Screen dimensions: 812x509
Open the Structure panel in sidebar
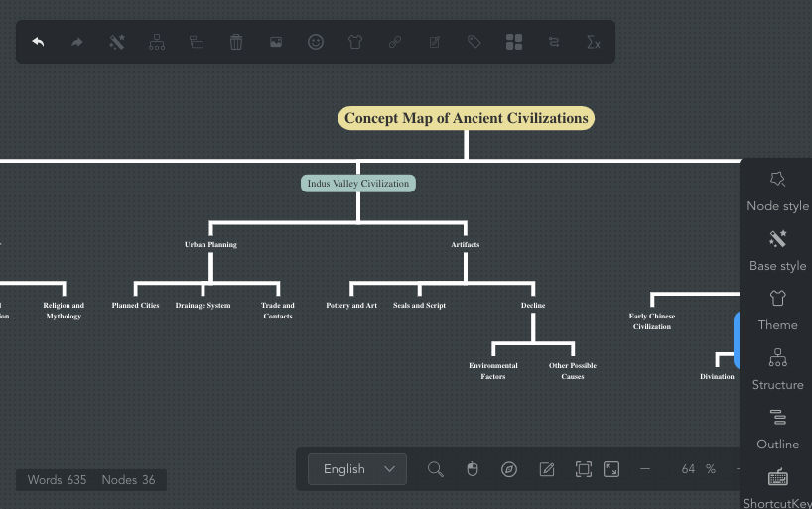[777, 368]
